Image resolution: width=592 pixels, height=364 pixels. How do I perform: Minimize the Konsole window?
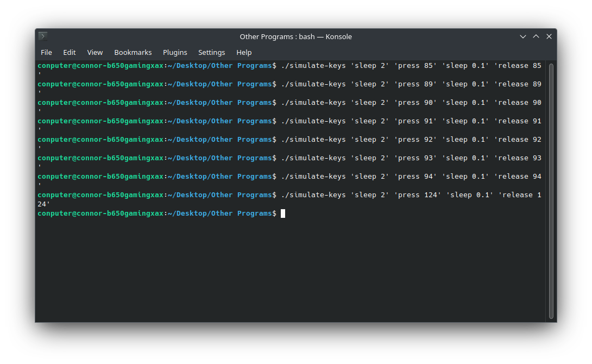(523, 36)
